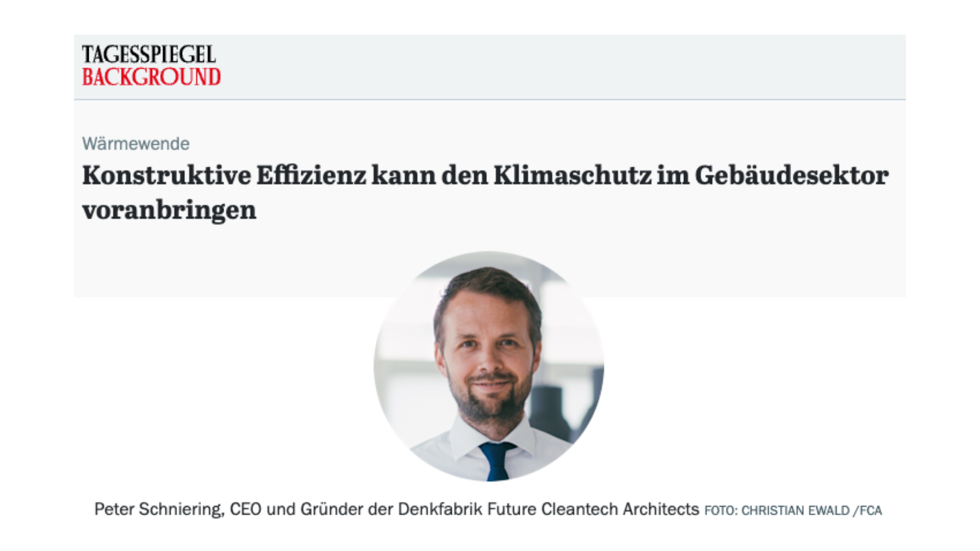Select the word 'Klimaschutz' in the headline

tap(572, 176)
